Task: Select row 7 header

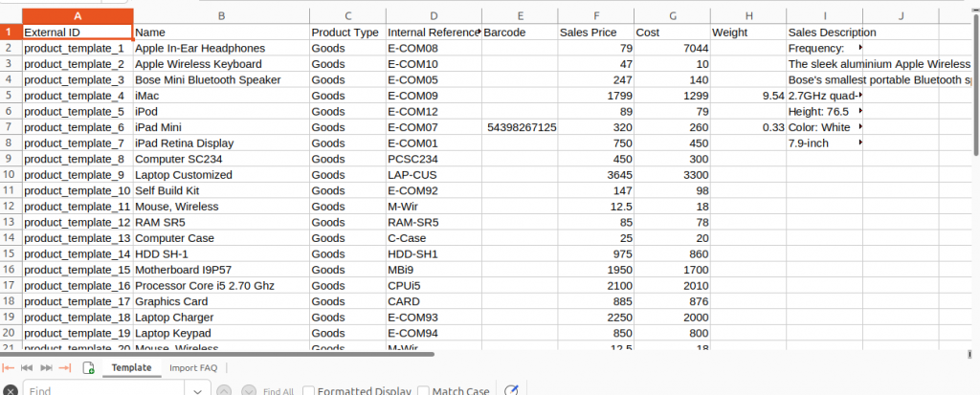Action: click(10, 127)
